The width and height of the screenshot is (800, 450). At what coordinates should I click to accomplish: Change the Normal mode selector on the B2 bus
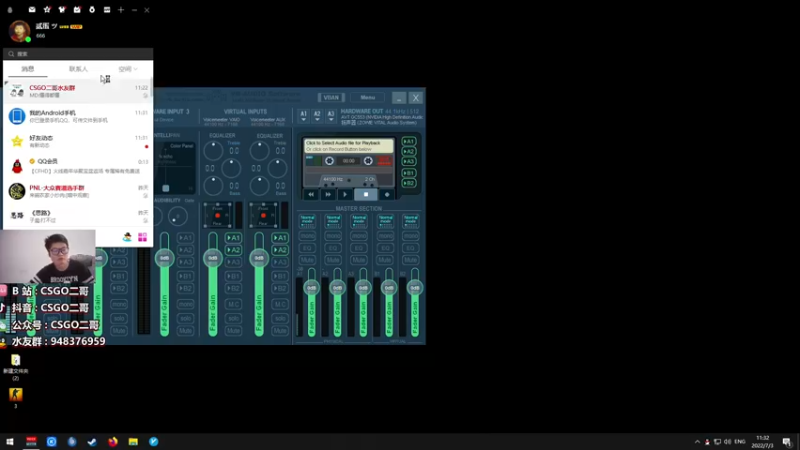[x=410, y=220]
